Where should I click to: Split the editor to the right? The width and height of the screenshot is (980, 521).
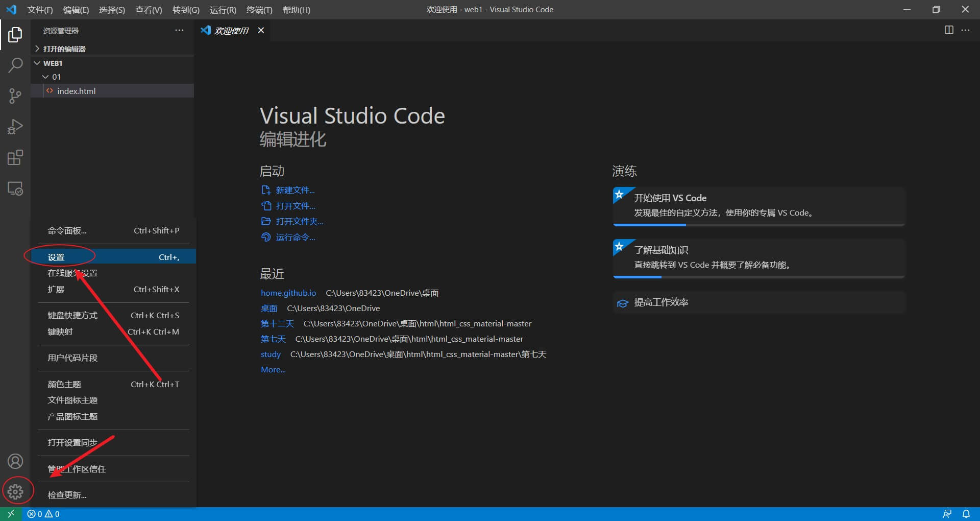point(949,30)
